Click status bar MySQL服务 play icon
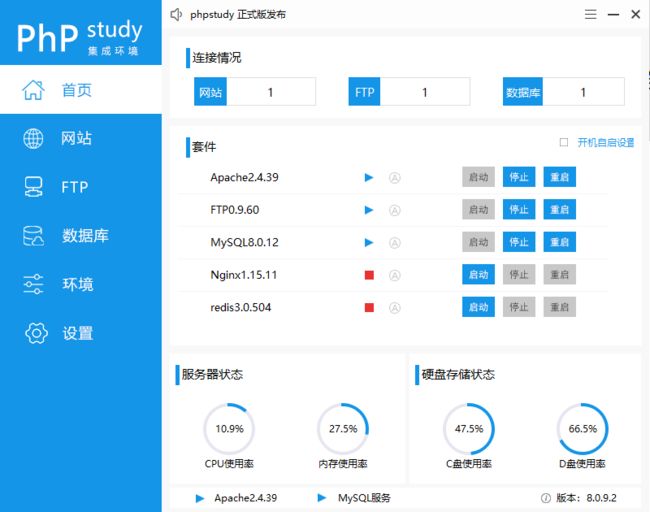650x512 pixels. 322,497
